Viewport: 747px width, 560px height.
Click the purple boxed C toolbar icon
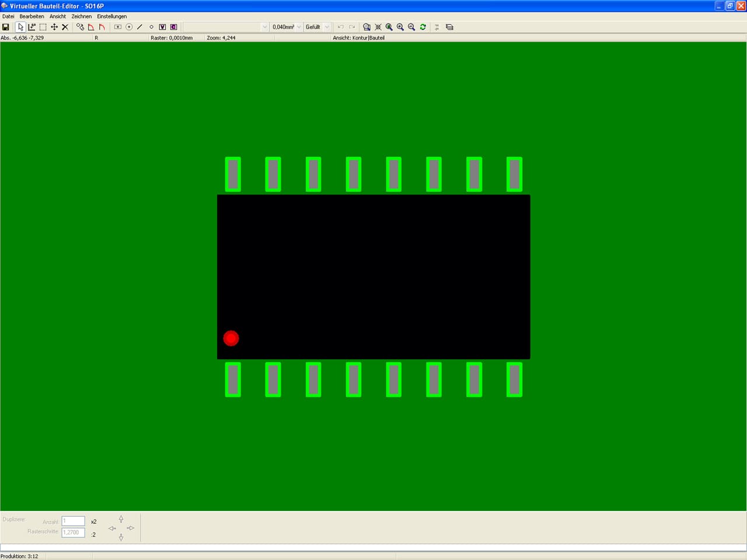tap(173, 27)
